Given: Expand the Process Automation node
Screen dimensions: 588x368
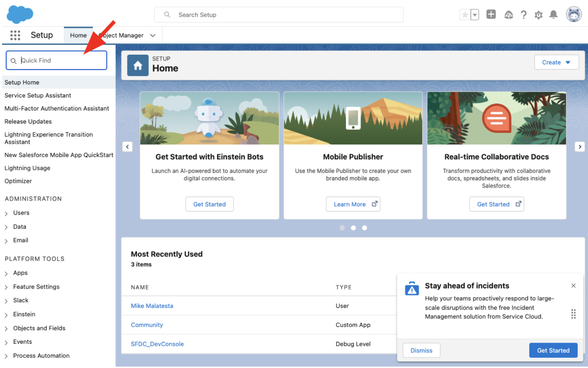Looking at the screenshot, I should pos(6,356).
